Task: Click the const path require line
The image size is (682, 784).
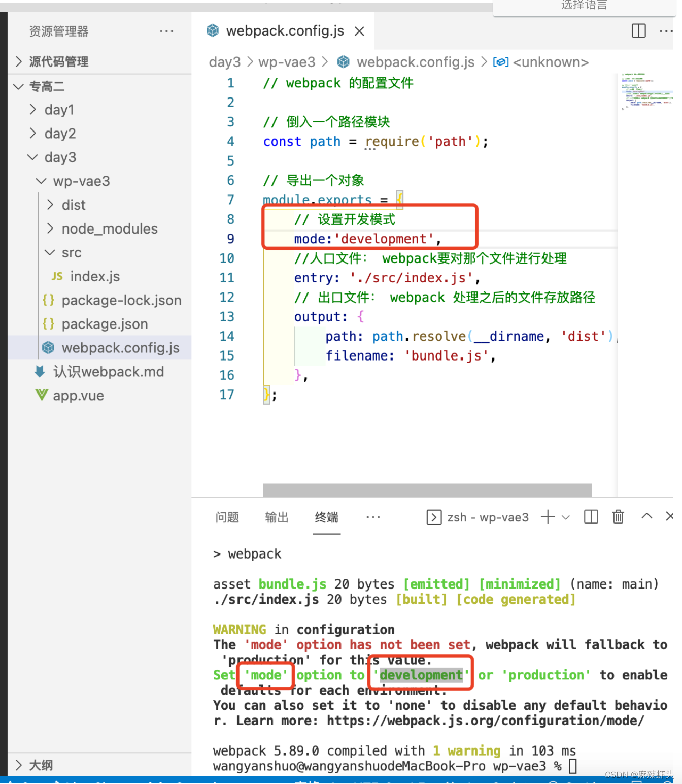Action: [x=375, y=141]
